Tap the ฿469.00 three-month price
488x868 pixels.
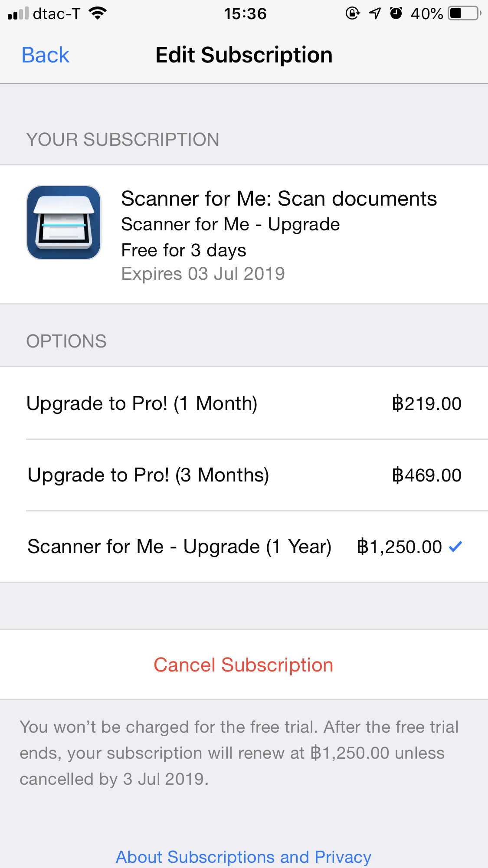point(426,475)
